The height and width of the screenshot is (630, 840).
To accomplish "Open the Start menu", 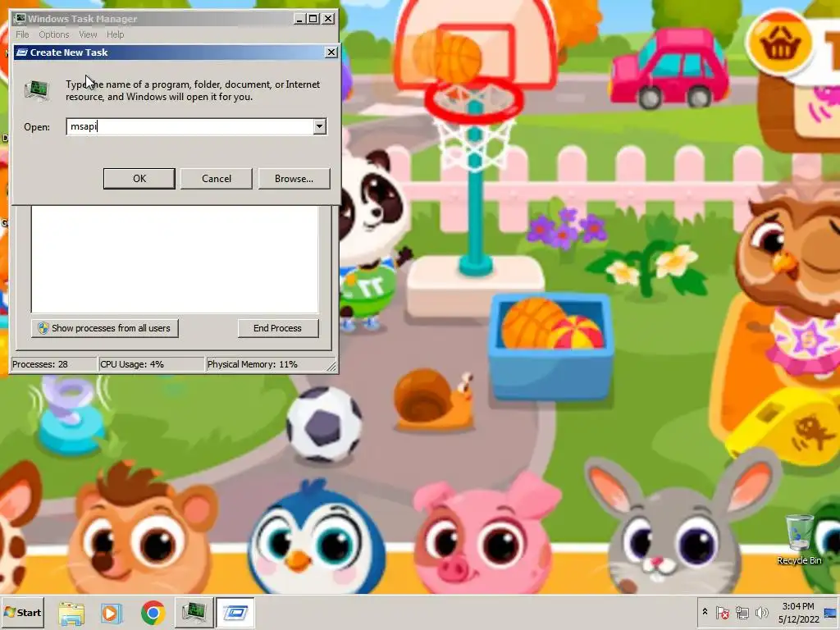I will pyautogui.click(x=22, y=612).
